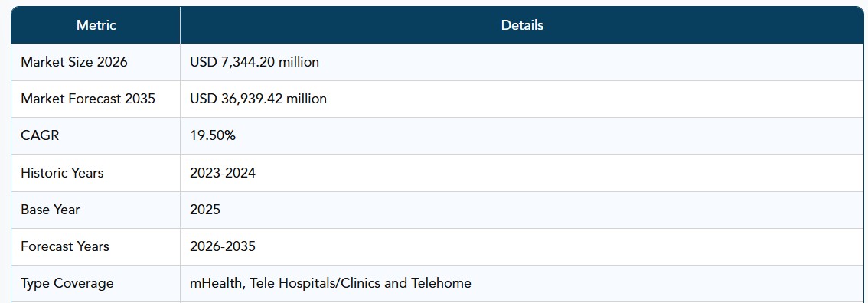The image size is (868, 303).
Task: Select the Base Year label
Action: pyautogui.click(x=51, y=210)
